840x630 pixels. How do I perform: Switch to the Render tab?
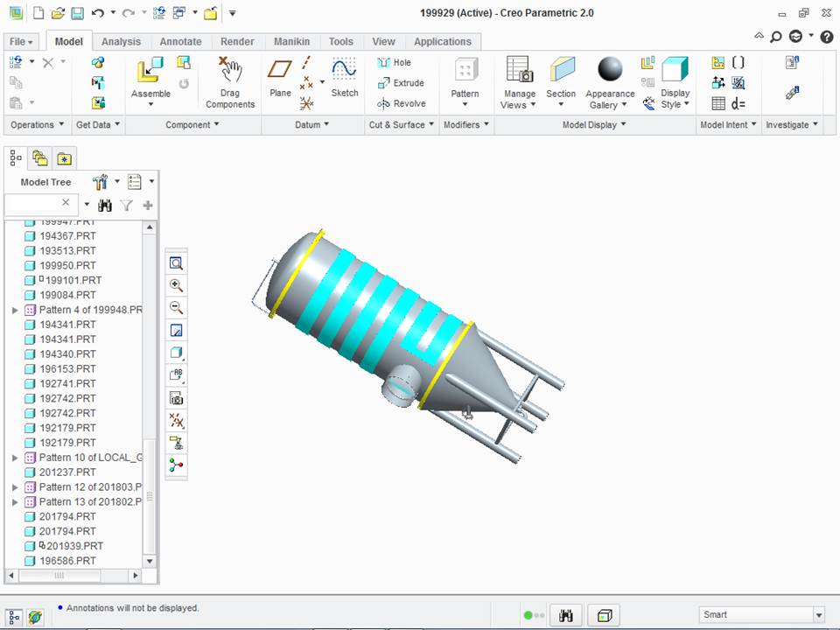point(237,42)
